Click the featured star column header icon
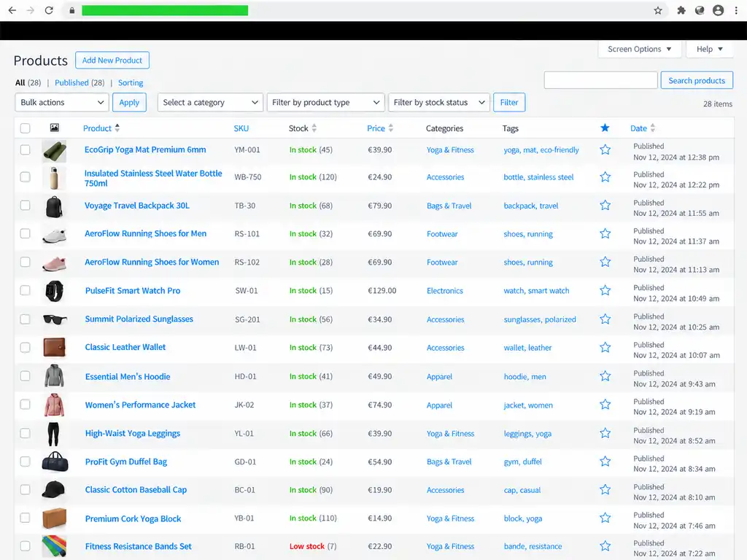 [605, 128]
